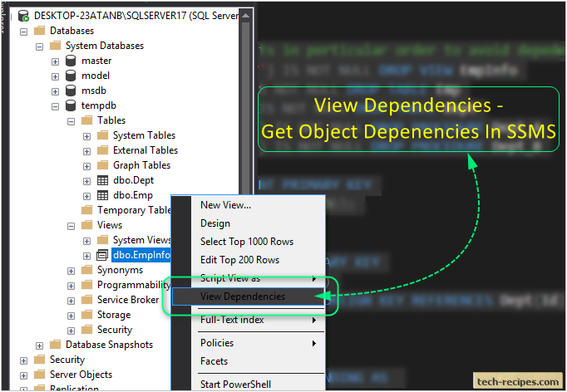The image size is (567, 392).
Task: Select the msdb database cylinder icon
Action: tap(71, 91)
